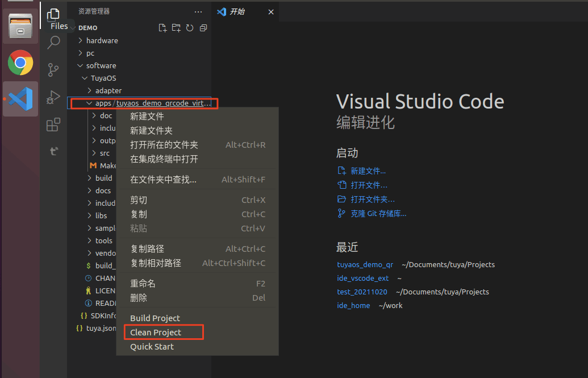This screenshot has height=378, width=588.
Task: Choose Clean Project in context menu
Action: coord(198,333)
